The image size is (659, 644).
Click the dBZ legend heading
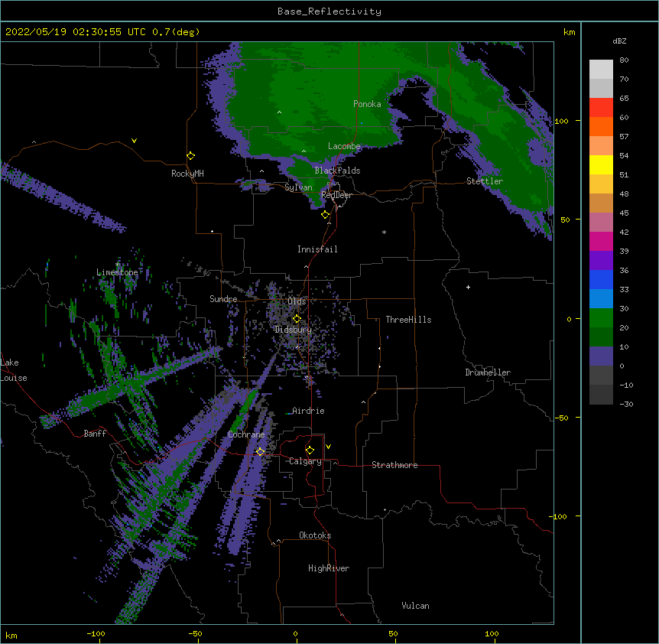[619, 41]
